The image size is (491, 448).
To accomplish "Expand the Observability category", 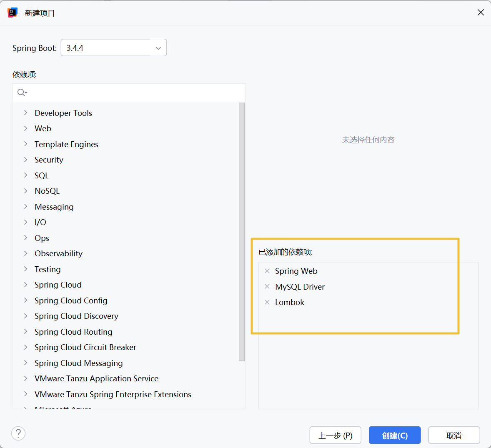I will pyautogui.click(x=26, y=253).
